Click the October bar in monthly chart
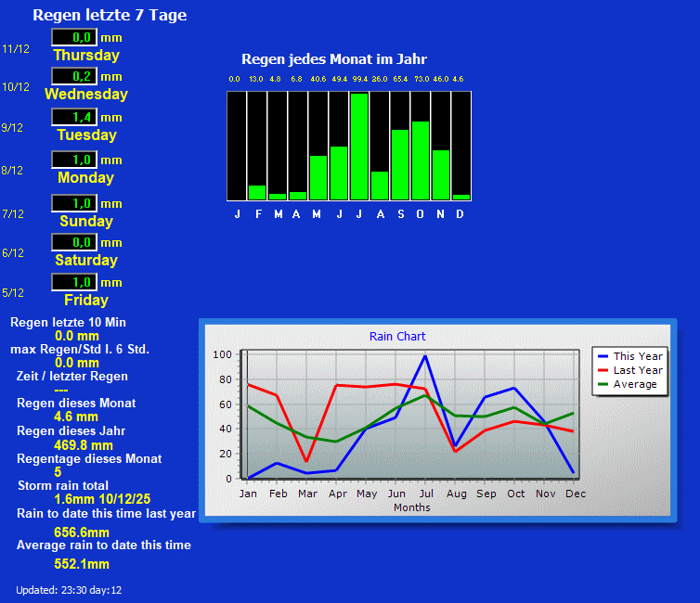 pos(421,160)
